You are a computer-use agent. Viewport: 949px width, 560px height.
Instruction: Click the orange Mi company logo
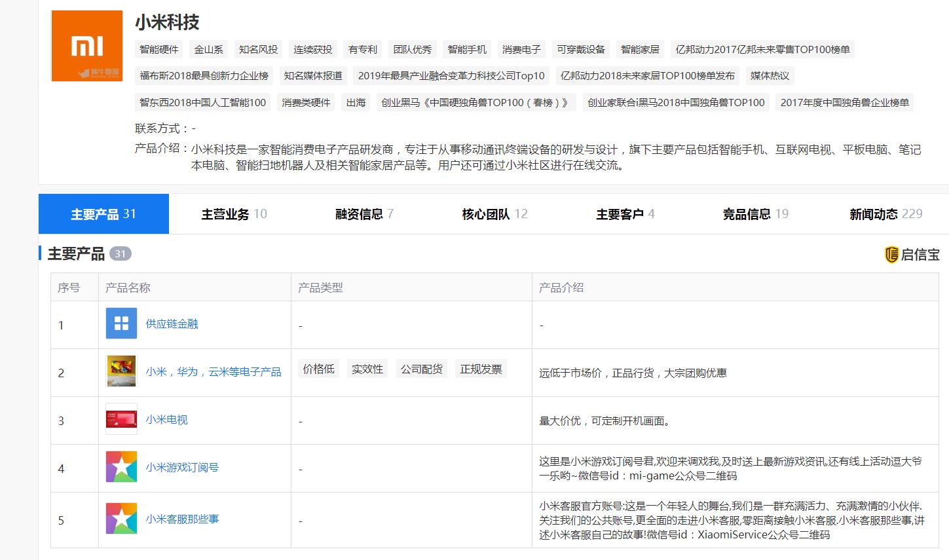point(86,45)
